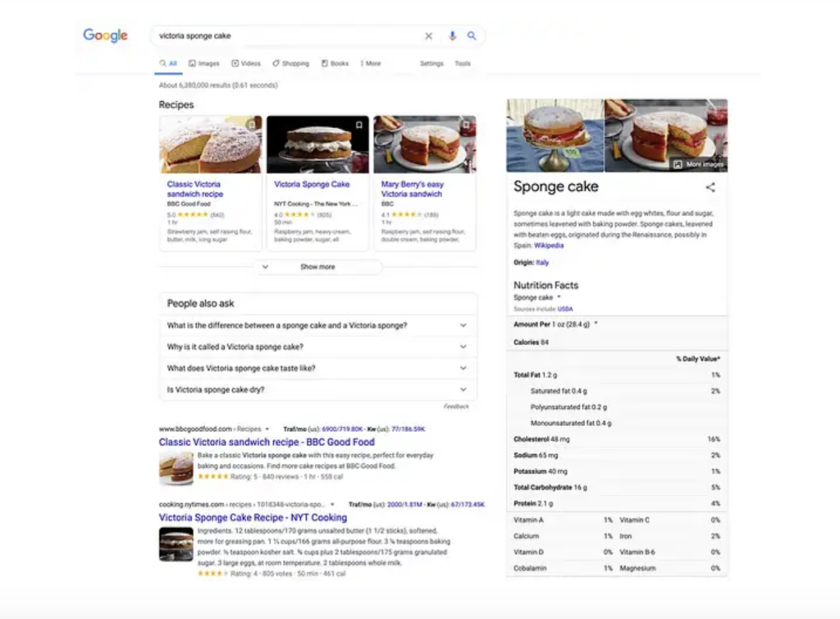The height and width of the screenshot is (619, 840).
Task: Open the Wikipedia link in sponge cake description
Action: tap(549, 245)
